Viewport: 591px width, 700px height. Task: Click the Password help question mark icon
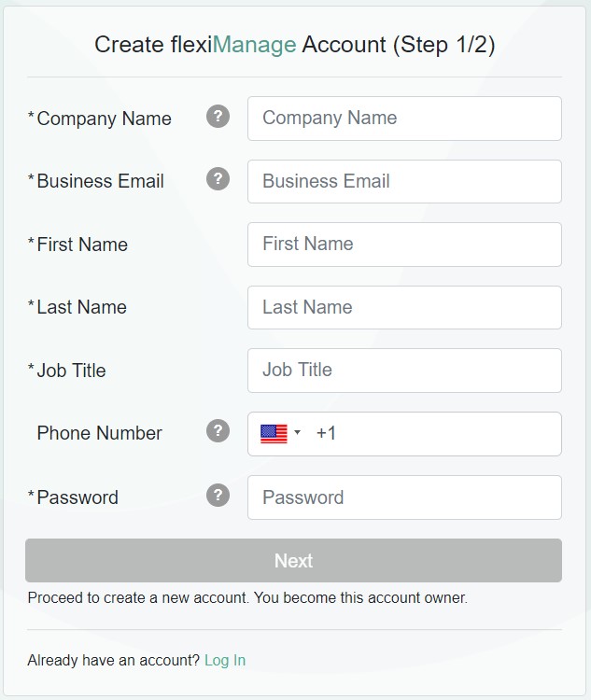pyautogui.click(x=218, y=495)
